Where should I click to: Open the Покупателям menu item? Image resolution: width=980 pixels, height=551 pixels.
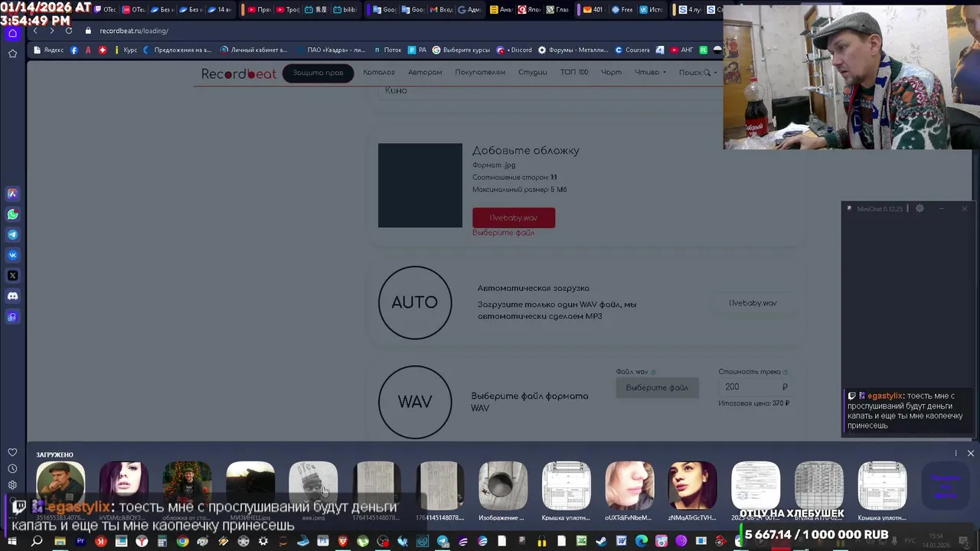pyautogui.click(x=480, y=73)
